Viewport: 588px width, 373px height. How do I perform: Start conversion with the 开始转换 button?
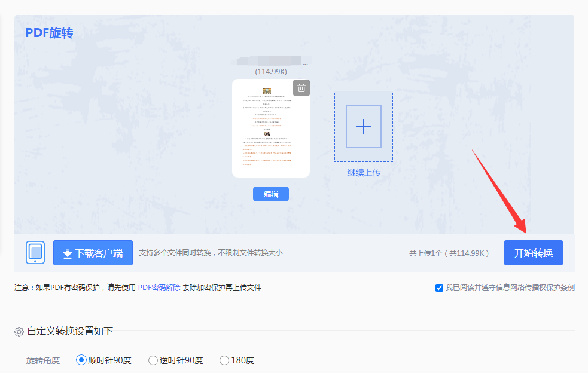pos(533,252)
